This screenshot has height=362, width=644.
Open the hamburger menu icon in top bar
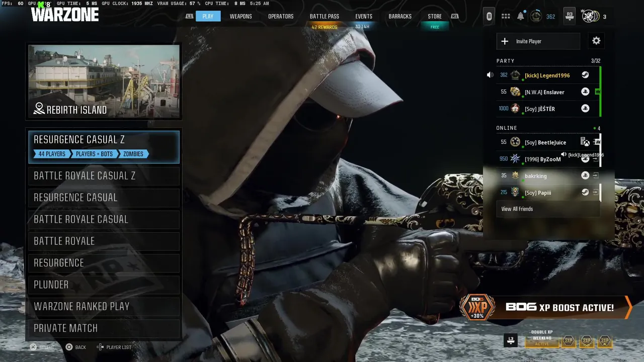click(489, 17)
